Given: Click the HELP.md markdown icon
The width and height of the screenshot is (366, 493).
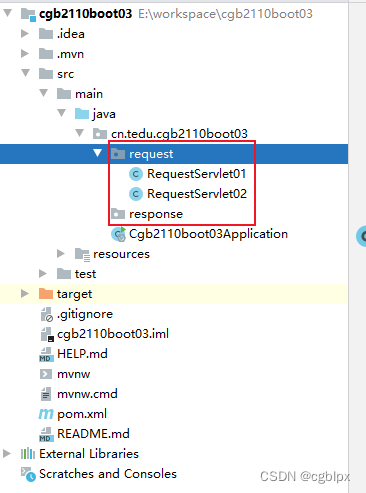Looking at the screenshot, I should pos(46,355).
